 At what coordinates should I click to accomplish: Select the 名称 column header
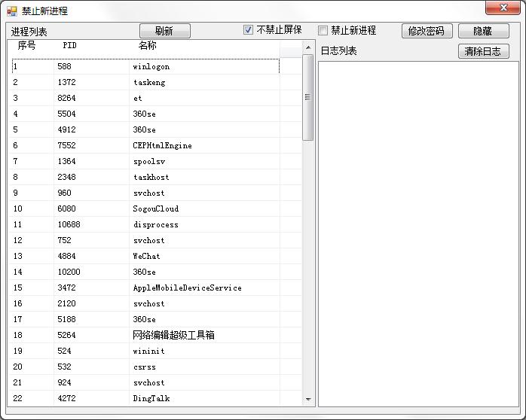pos(148,46)
